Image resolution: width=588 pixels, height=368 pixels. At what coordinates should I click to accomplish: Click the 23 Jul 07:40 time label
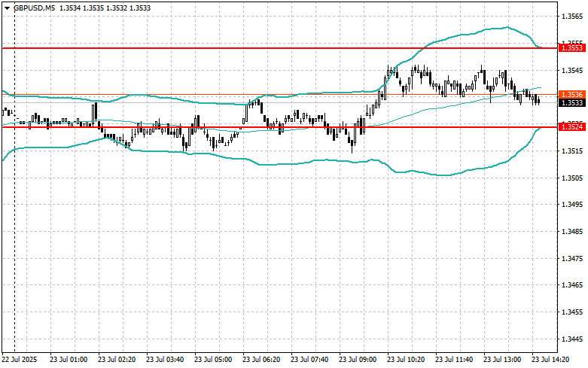pos(309,360)
